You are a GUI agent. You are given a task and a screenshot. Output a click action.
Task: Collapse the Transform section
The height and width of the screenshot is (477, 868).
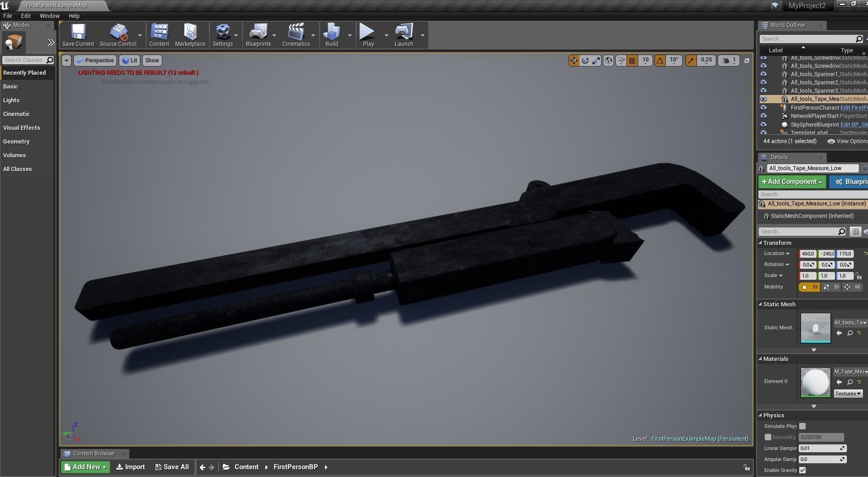pyautogui.click(x=760, y=243)
